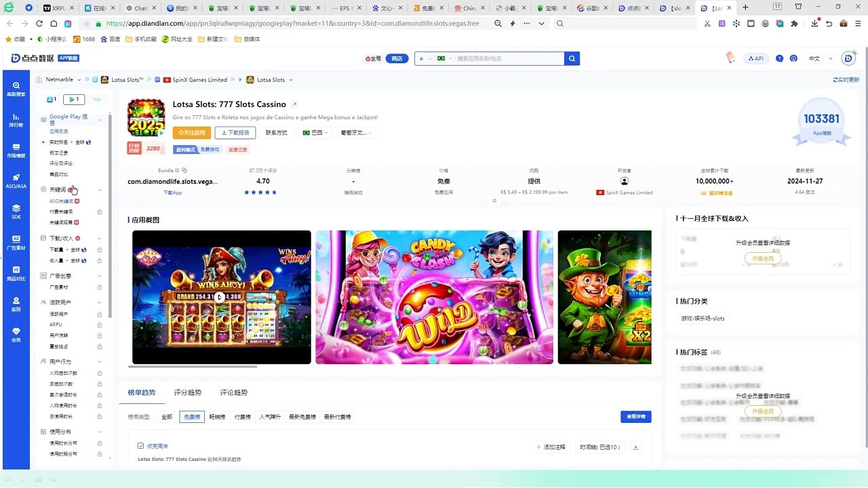Open the Candy Clash screenshot thumbnail

(x=435, y=297)
